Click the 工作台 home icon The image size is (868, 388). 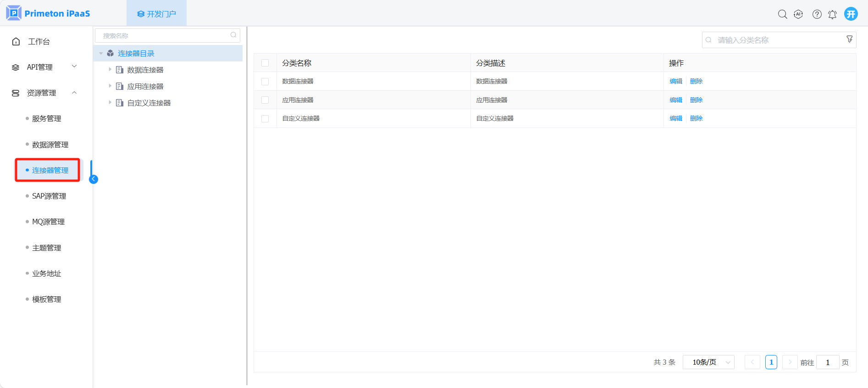click(x=16, y=41)
